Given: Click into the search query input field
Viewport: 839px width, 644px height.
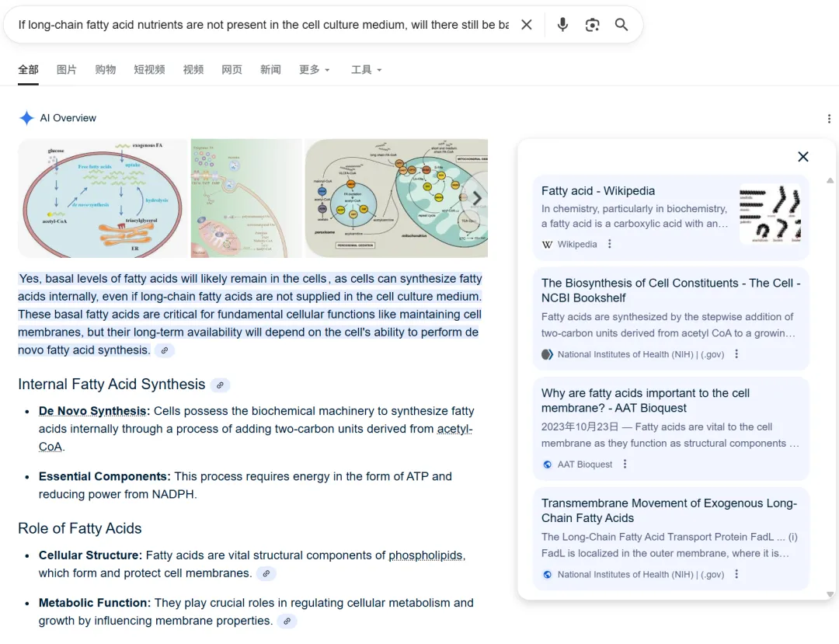Looking at the screenshot, I should pyautogui.click(x=263, y=25).
